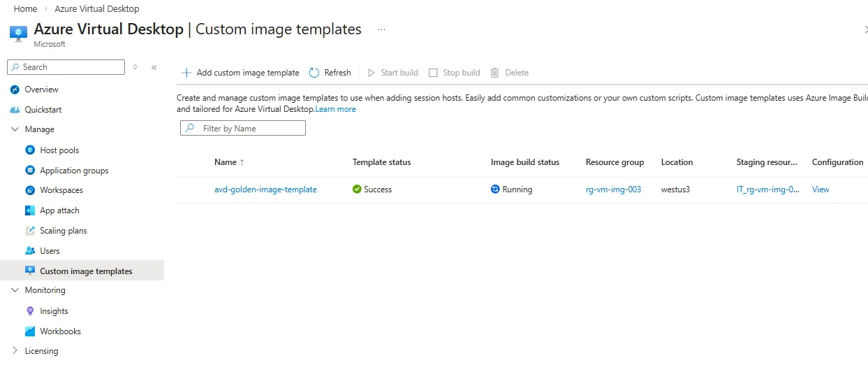Screen dimensions: 868x372
Task: Open Users menu item
Action: (50, 251)
